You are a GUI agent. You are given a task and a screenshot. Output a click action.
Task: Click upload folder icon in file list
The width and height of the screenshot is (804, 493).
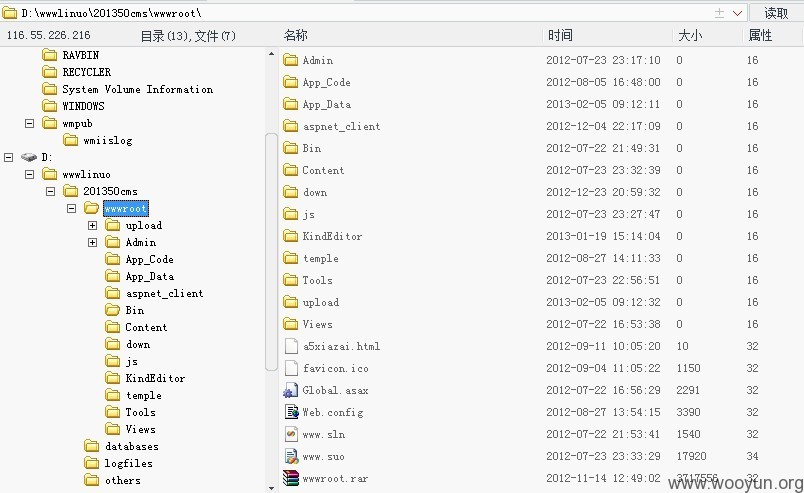(291, 302)
